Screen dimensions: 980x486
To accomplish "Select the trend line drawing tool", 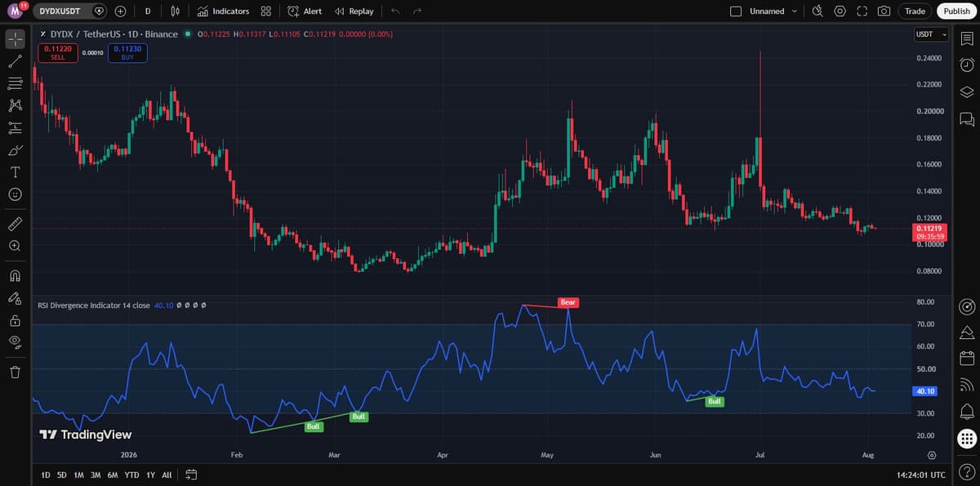I will [15, 61].
